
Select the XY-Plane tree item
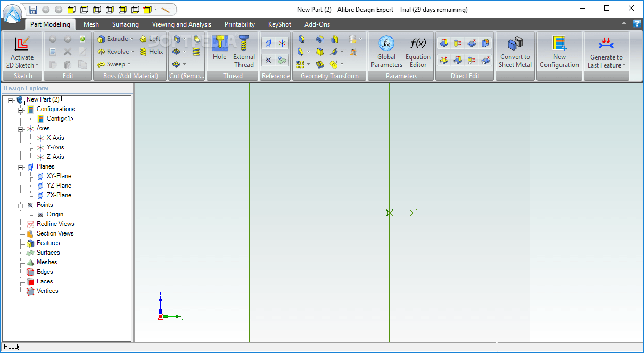tap(59, 176)
